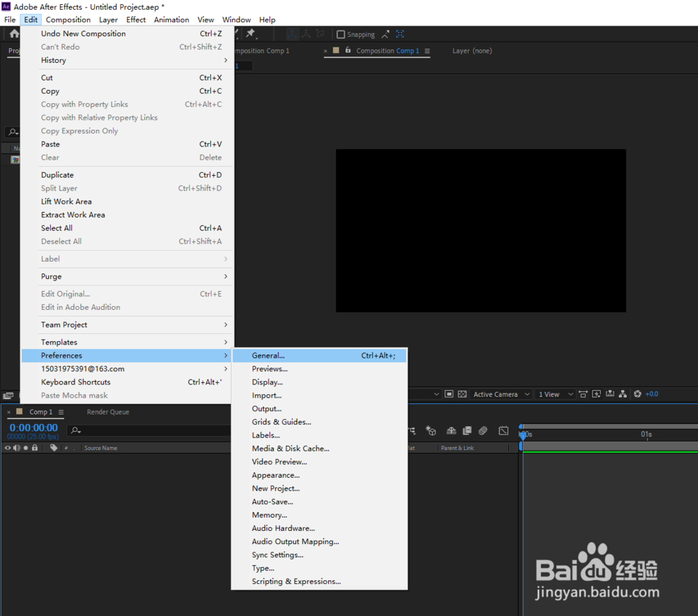Enable the Snapping checkbox

341,34
